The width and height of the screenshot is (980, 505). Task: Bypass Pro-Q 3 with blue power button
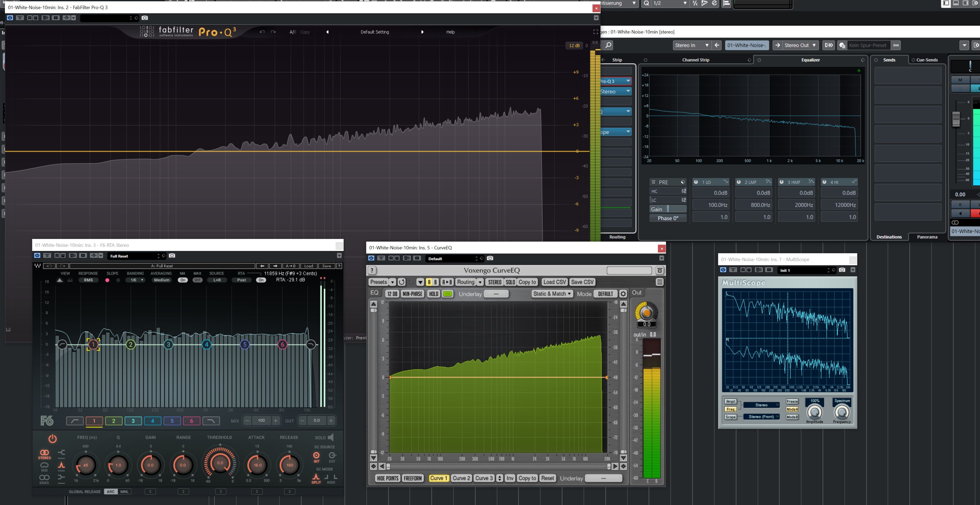click(x=10, y=18)
